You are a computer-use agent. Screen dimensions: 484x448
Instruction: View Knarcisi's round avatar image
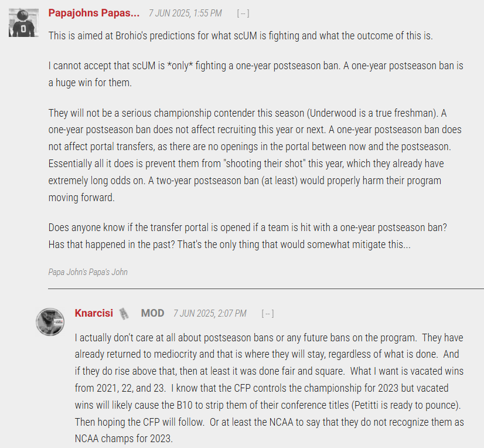coord(50,321)
